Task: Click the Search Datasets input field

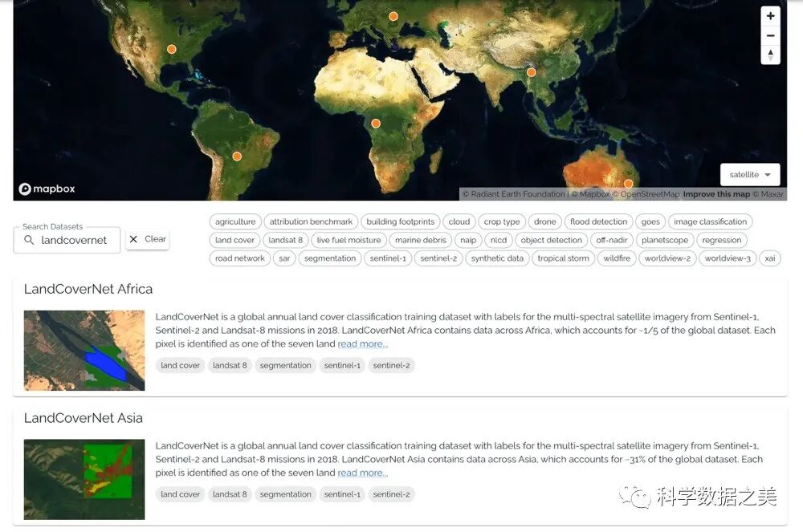Action: tap(73, 240)
